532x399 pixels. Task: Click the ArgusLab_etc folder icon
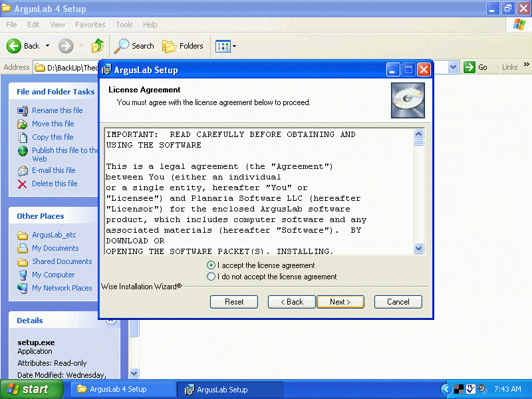(23, 235)
